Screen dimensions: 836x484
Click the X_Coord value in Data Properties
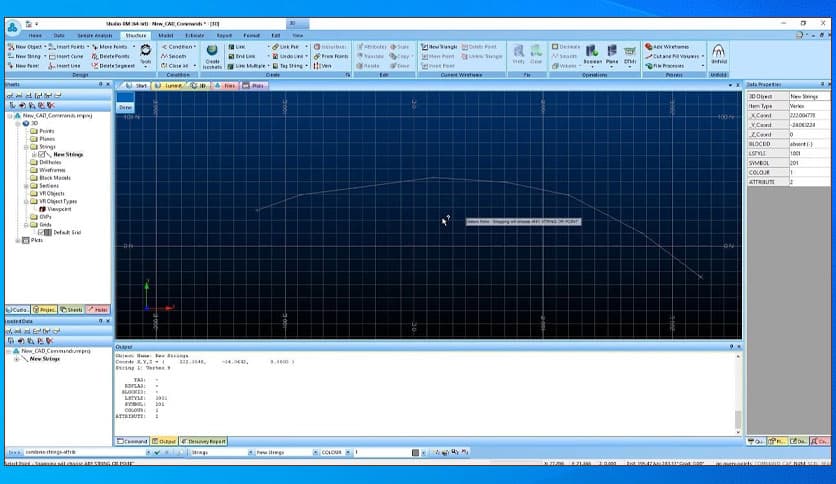coord(809,116)
